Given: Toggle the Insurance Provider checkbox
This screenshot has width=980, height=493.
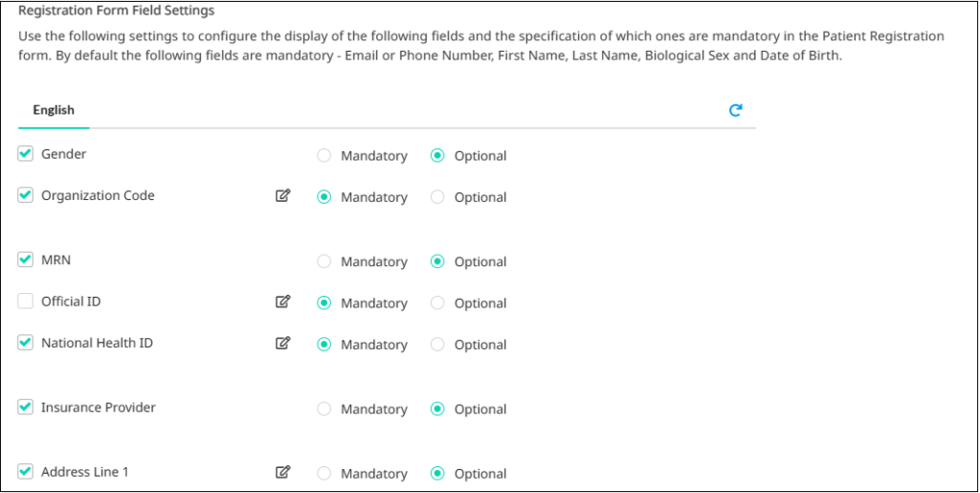Looking at the screenshot, I should click(25, 408).
